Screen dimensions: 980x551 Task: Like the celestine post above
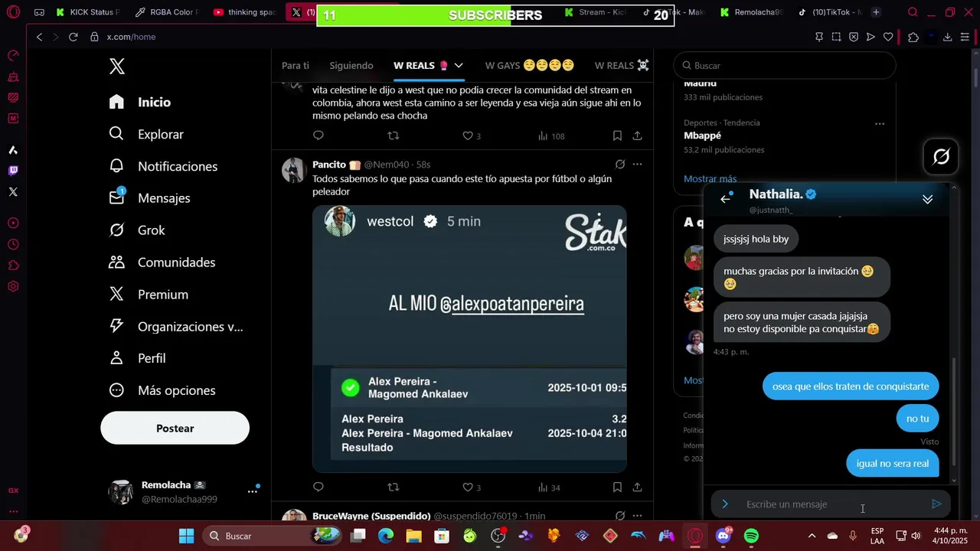(472, 136)
